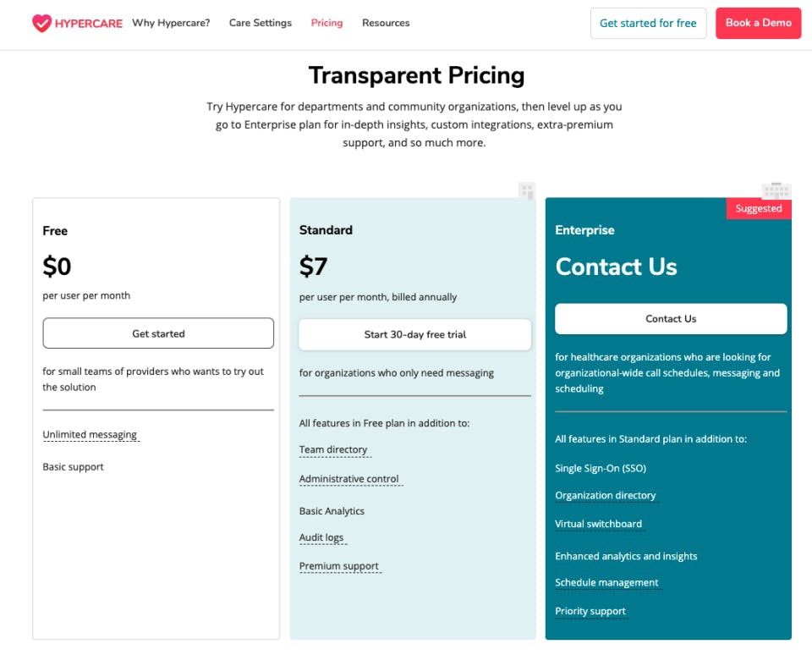
Task: Click the Unlimited messaging feature link
Action: pos(90,435)
